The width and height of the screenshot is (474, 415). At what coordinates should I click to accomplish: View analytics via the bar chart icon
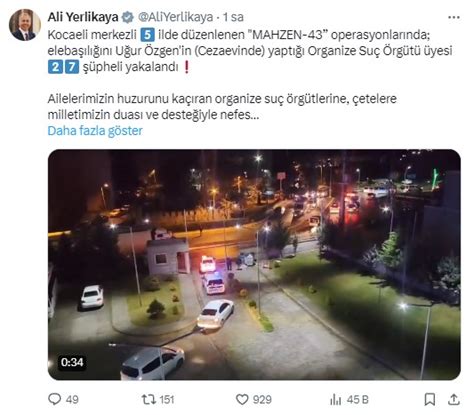(335, 399)
